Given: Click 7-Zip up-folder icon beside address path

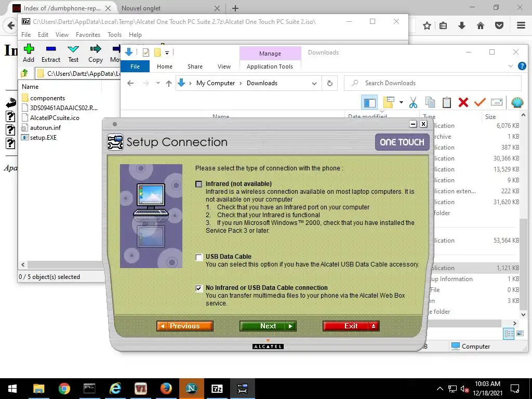Looking at the screenshot, I should pos(24,73).
